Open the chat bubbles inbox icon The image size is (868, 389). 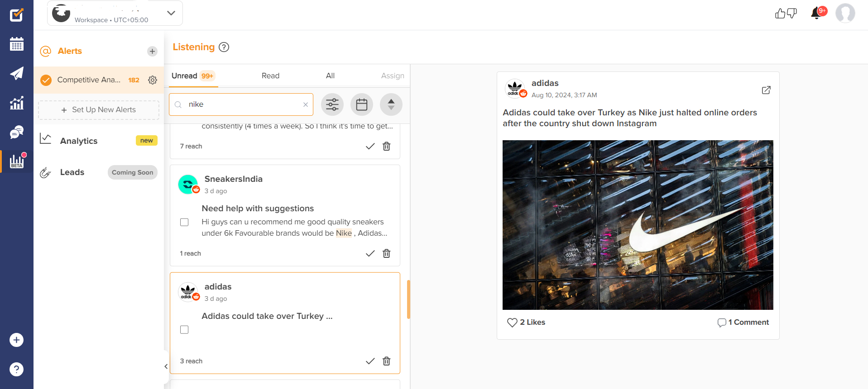tap(17, 132)
